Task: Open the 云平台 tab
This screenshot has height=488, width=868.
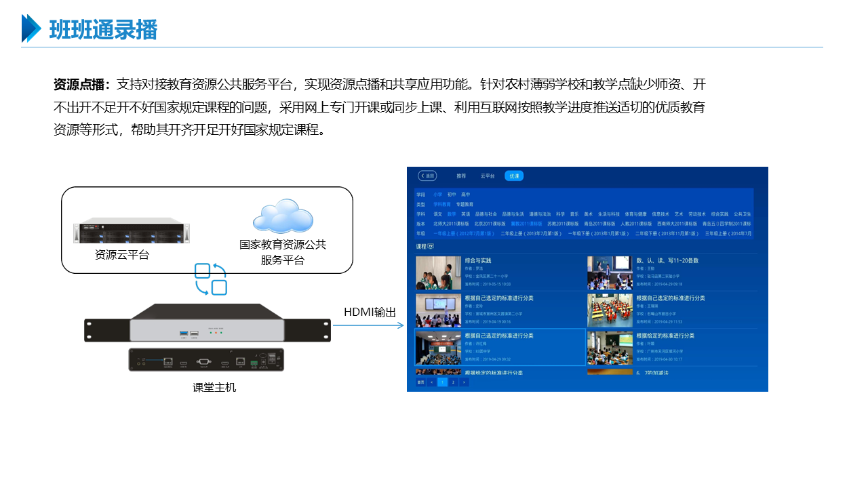Action: pos(488,176)
